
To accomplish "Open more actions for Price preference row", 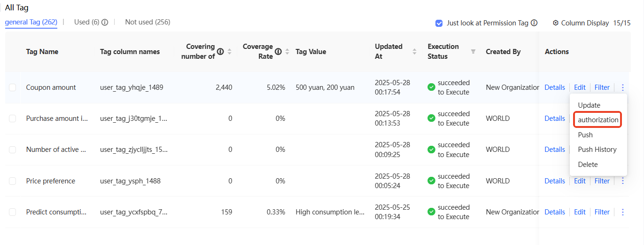I will click(x=623, y=181).
